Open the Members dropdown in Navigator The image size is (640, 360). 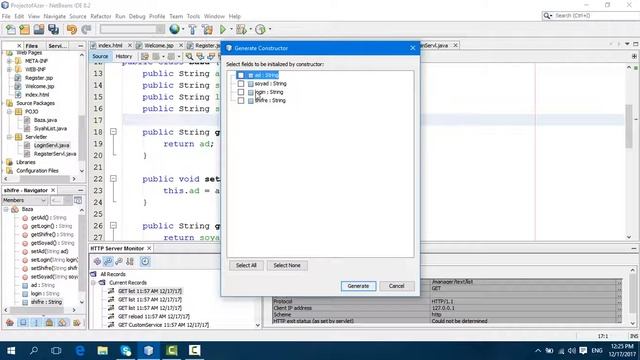(x=24, y=200)
